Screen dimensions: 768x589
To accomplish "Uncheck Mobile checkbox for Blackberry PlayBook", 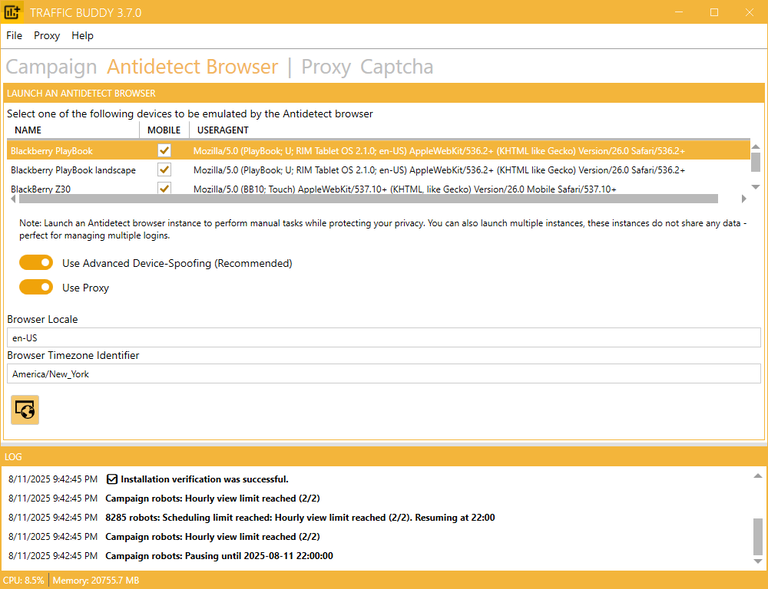I will point(164,151).
